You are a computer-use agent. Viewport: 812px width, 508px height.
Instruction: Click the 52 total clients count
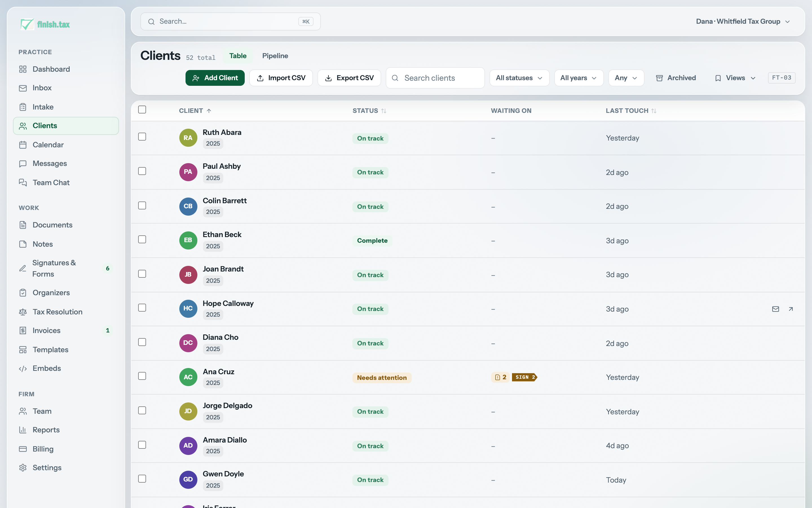201,58
